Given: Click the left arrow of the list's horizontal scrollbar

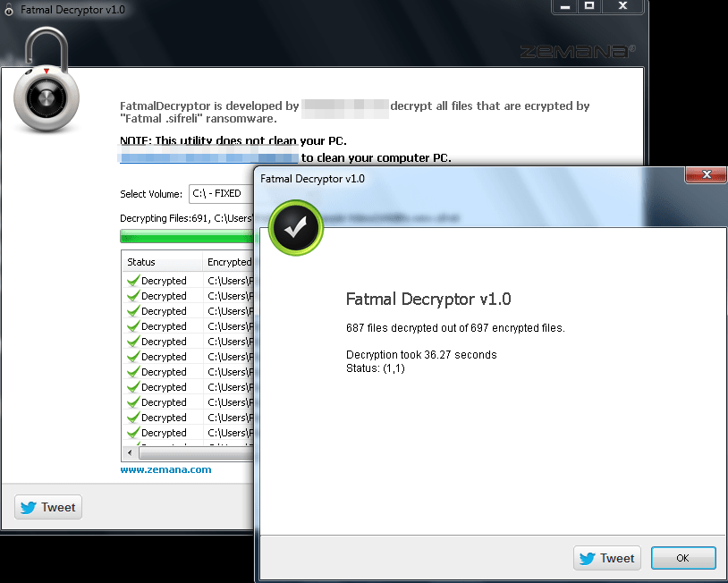Looking at the screenshot, I should [x=130, y=453].
